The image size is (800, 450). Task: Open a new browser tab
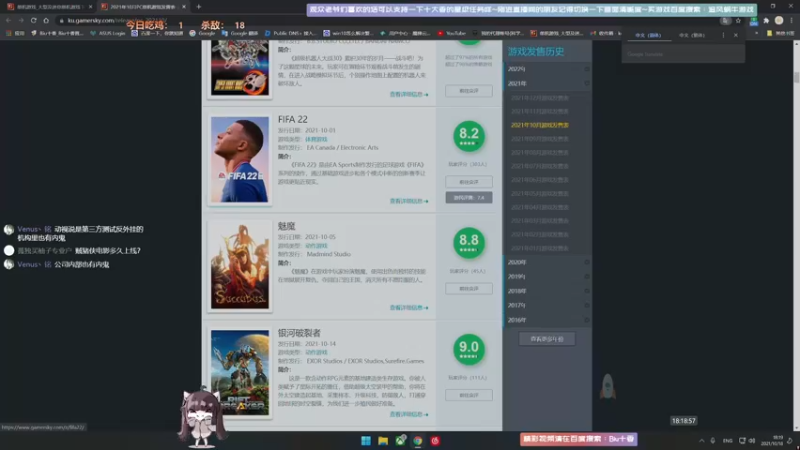pos(198,7)
